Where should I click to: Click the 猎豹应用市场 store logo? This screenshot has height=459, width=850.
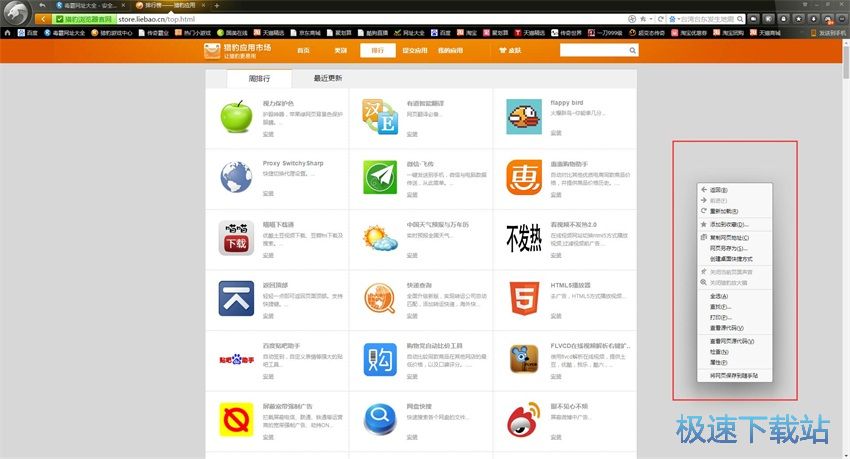(x=237, y=50)
